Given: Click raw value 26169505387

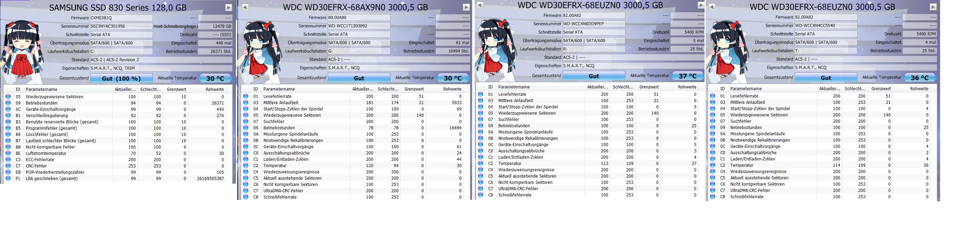Looking at the screenshot, I should pos(210,179).
